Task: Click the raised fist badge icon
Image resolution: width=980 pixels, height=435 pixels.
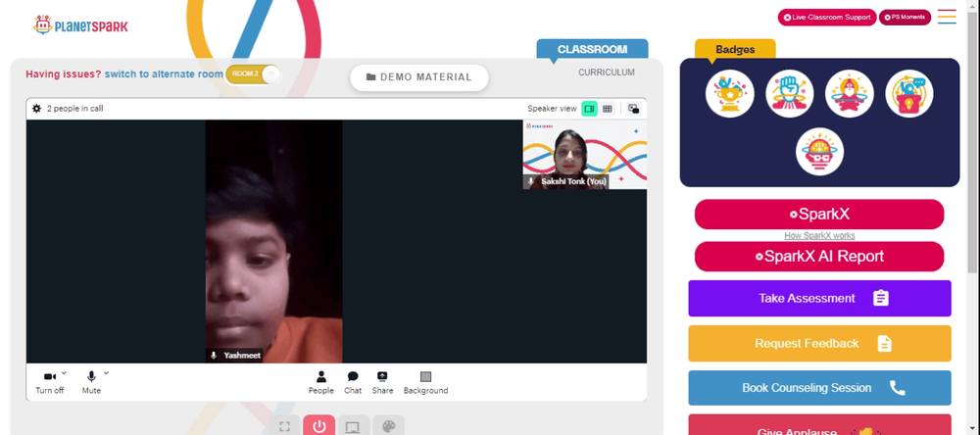Action: [789, 94]
